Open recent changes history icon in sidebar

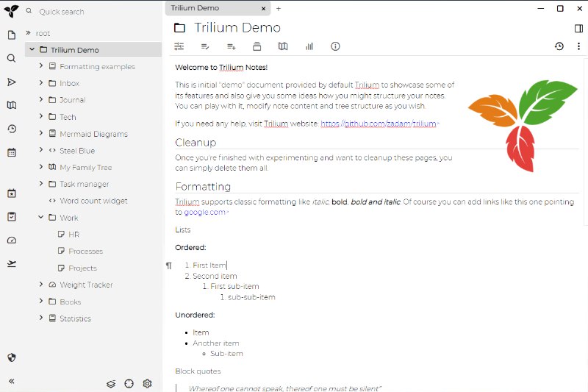pos(12,129)
